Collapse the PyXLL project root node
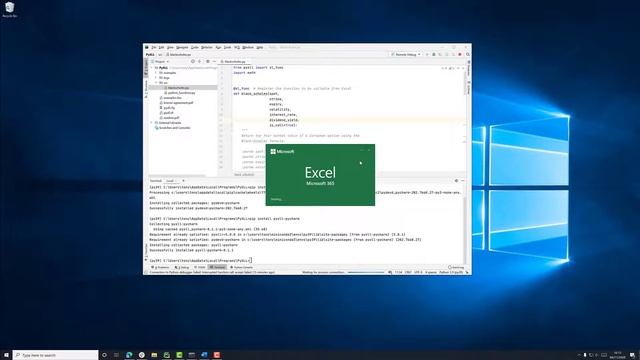Image resolution: width=640 pixels, height=360 pixels. click(152, 68)
